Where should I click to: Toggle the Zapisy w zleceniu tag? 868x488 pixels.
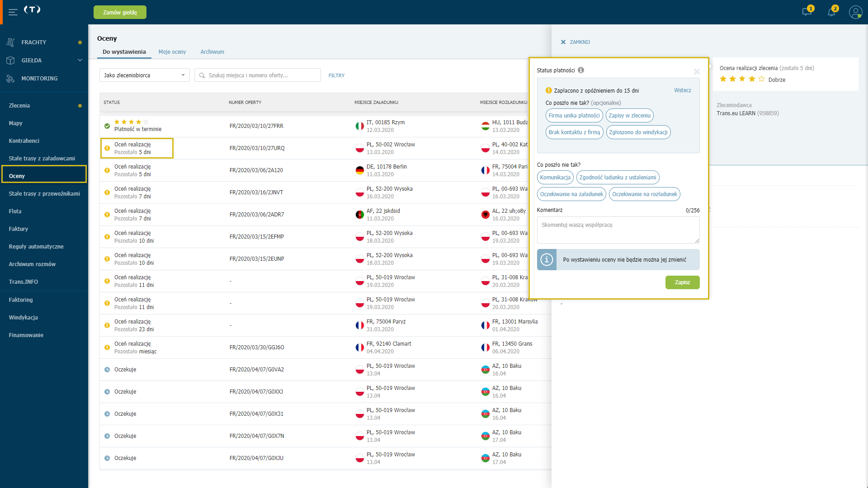(629, 116)
